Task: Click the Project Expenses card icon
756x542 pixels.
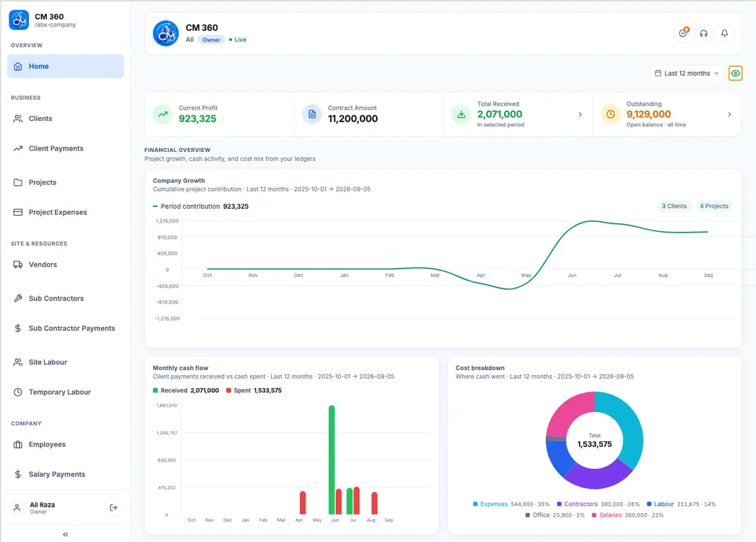Action: click(x=18, y=212)
